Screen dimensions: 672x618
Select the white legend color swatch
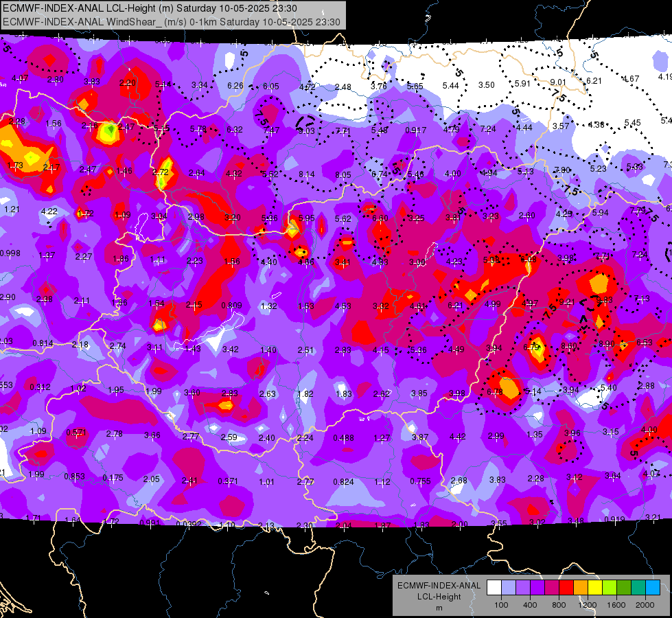[x=494, y=588]
